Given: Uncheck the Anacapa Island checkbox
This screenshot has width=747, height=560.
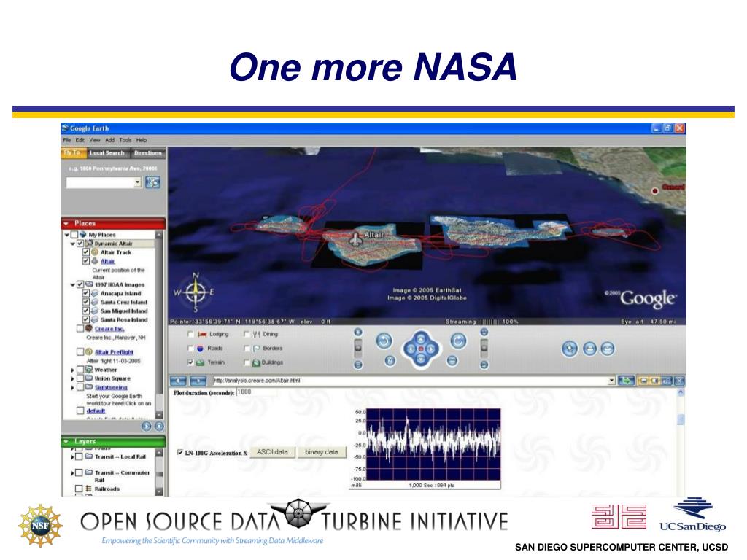Looking at the screenshot, I should 86,293.
